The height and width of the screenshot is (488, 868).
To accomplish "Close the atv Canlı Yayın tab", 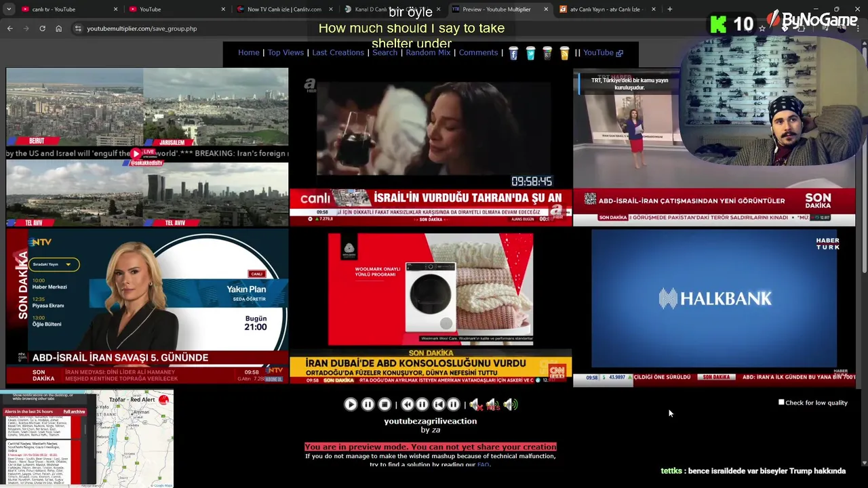I will pyautogui.click(x=654, y=9).
